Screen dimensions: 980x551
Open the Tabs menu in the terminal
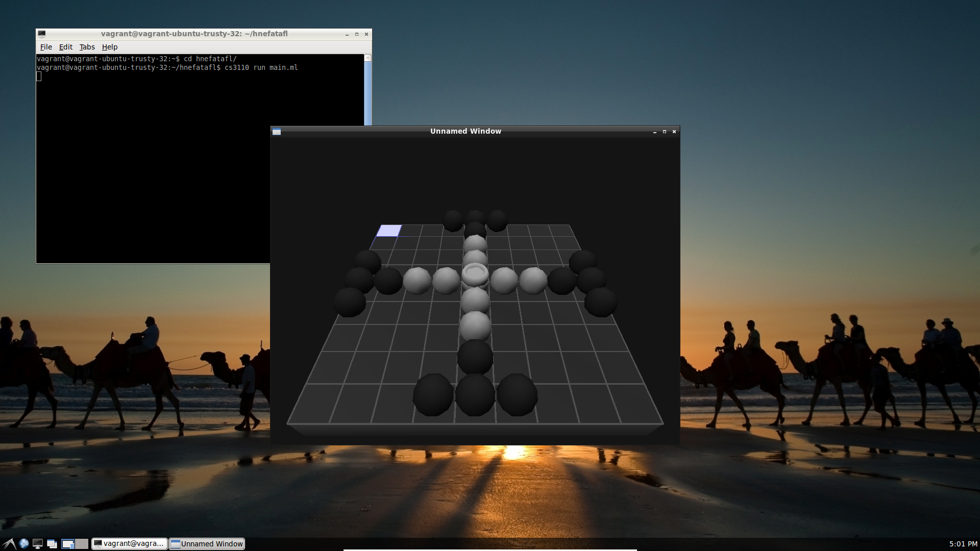click(x=87, y=47)
